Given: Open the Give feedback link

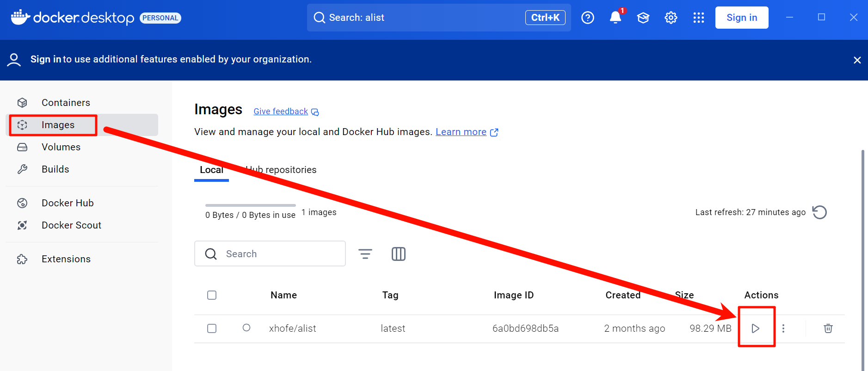Looking at the screenshot, I should pyautogui.click(x=281, y=111).
